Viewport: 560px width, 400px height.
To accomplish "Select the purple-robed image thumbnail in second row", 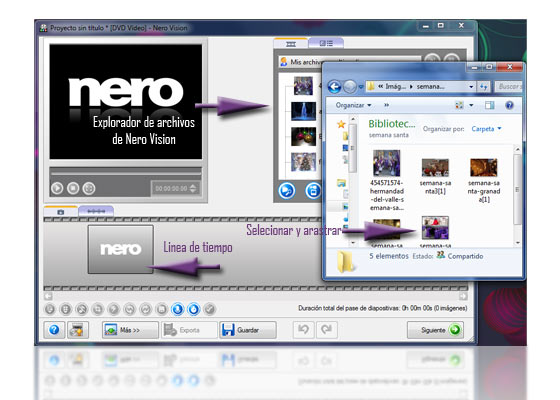I will coord(435,228).
